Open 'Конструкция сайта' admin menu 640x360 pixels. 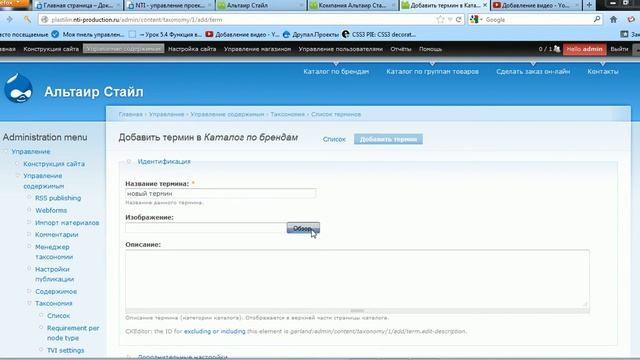51,49
